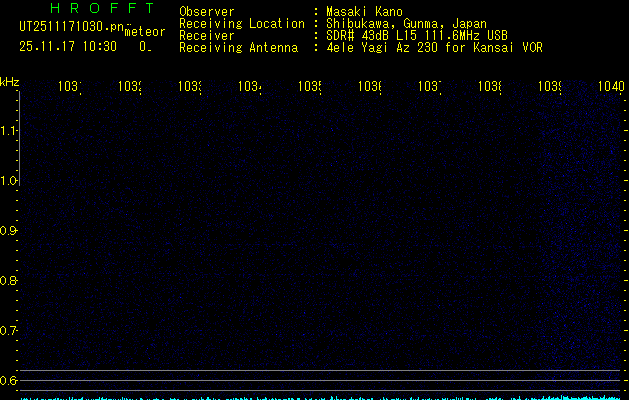Screen dimensions: 629x400
Task: Click the 0.8 frequency axis tick
Action: coord(9,280)
